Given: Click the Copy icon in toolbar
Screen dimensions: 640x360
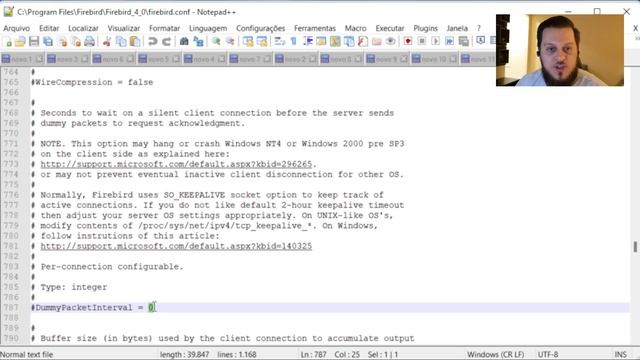Looking at the screenshot, I should click(x=121, y=41).
